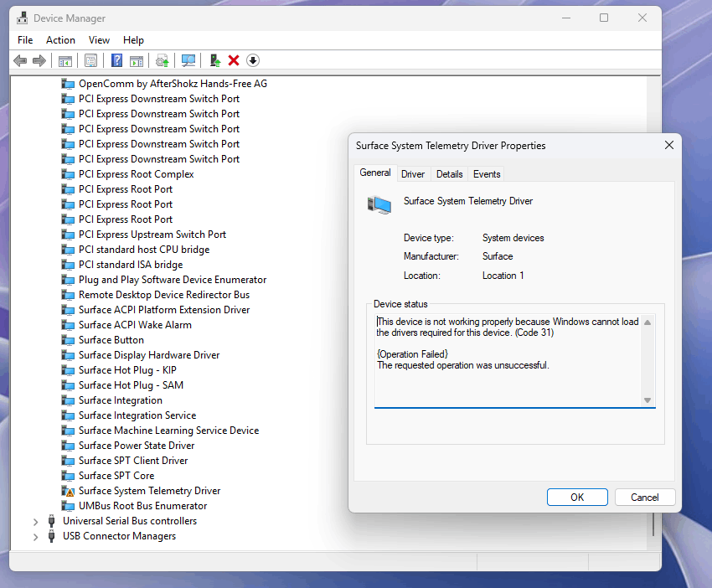712x588 pixels.
Task: Select OpenComm by AfterShokz Hands-Free AG
Action: click(173, 84)
